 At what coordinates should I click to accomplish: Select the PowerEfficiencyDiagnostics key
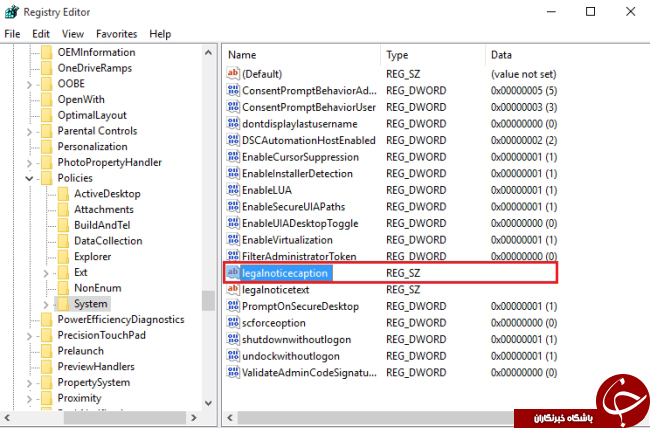[x=121, y=319]
